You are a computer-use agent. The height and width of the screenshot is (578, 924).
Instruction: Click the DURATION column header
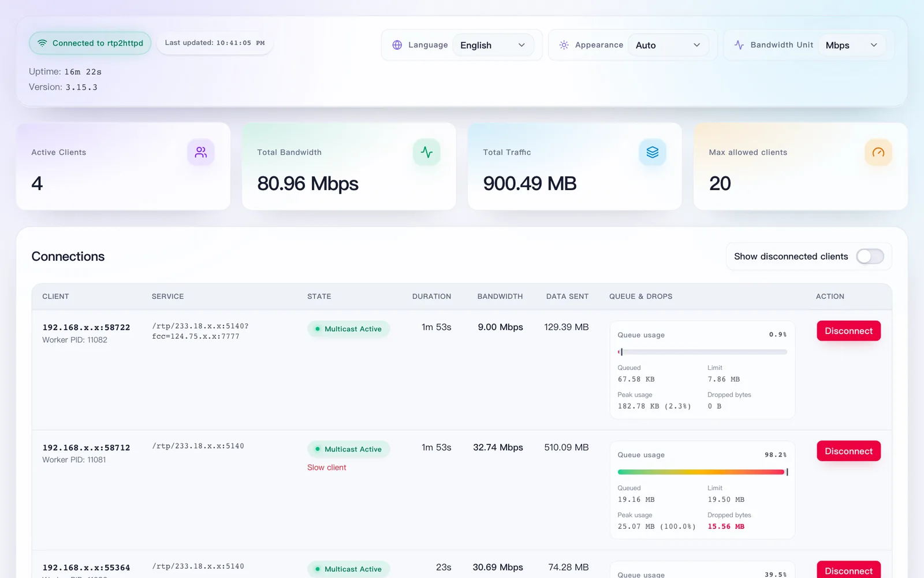(x=431, y=297)
